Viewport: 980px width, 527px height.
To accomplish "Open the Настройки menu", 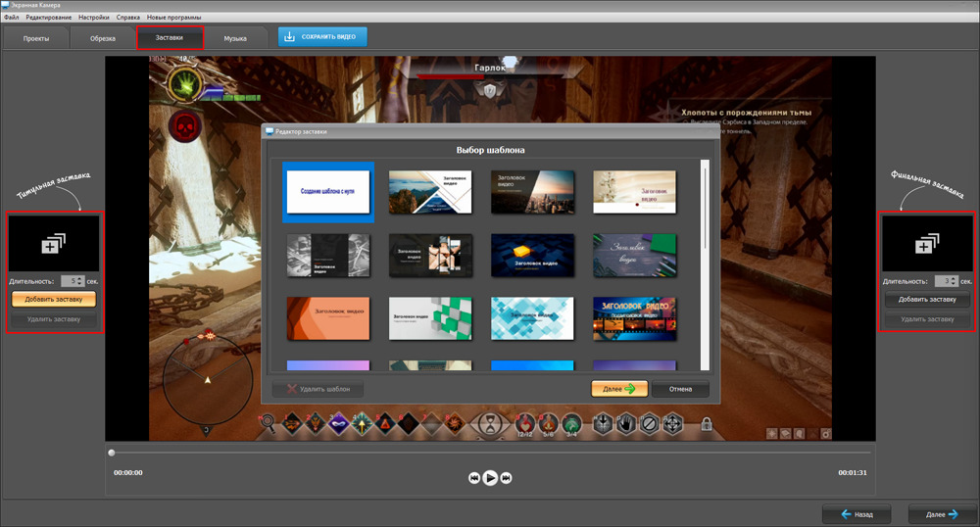I will pos(94,18).
